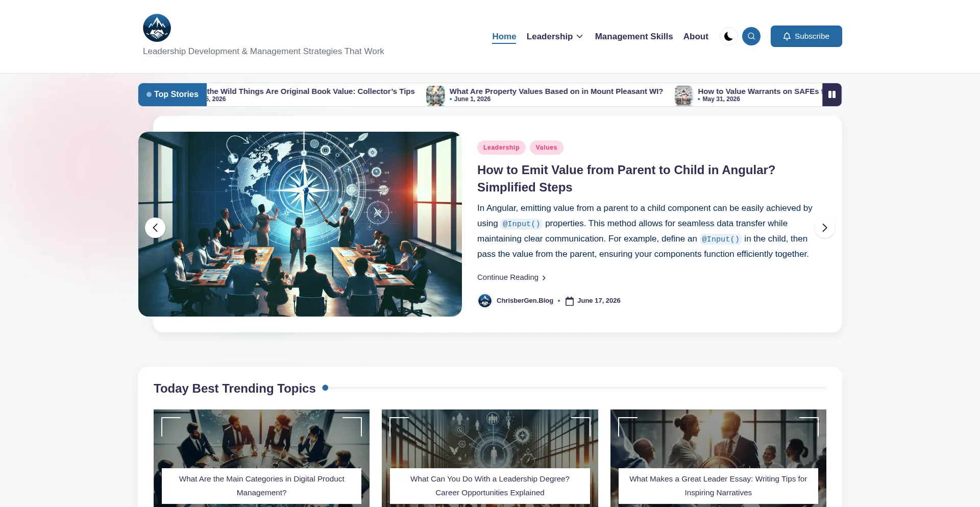980x507 pixels.
Task: Open Digital Product Management categories article
Action: point(262,486)
